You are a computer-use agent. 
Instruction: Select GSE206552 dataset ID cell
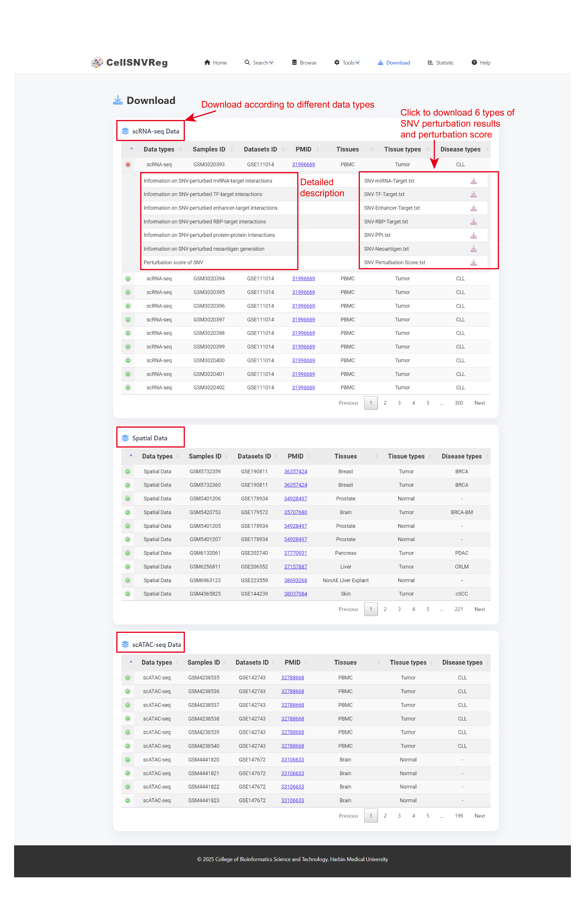[254, 567]
